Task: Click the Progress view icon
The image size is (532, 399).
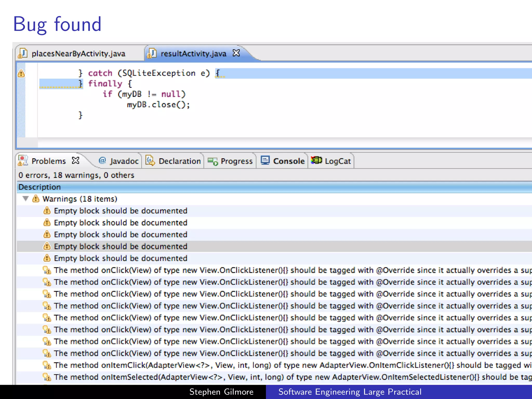Action: 213,161
